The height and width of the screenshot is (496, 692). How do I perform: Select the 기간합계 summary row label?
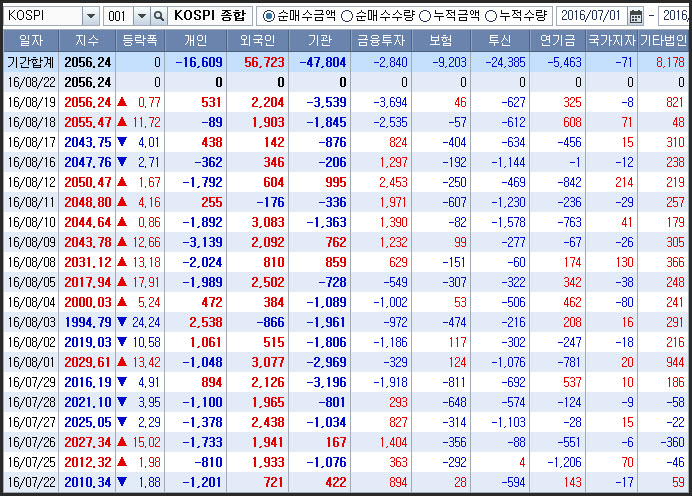[31, 62]
